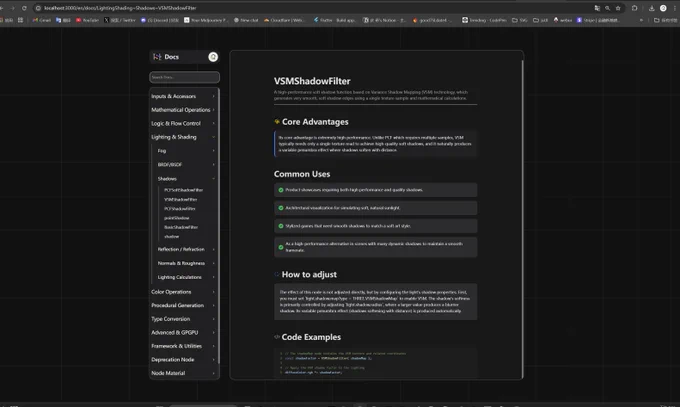
Task: Click the browser forward arrow
Action: tap(13, 8)
